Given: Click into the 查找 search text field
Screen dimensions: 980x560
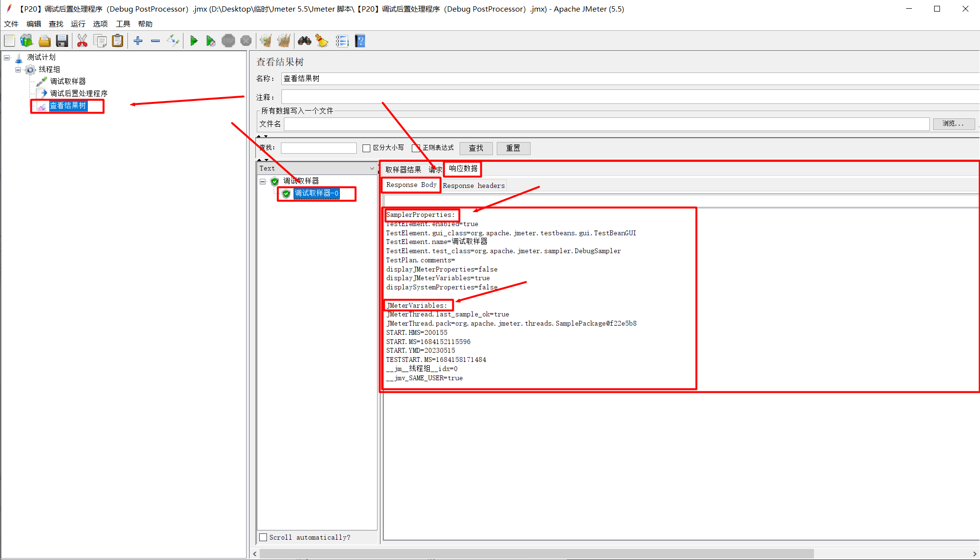Looking at the screenshot, I should click(319, 148).
